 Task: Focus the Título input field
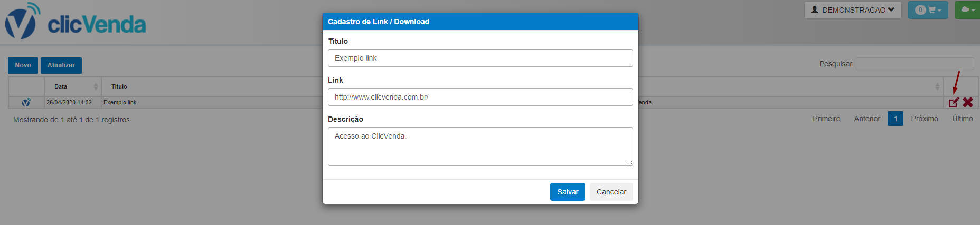pyautogui.click(x=480, y=58)
